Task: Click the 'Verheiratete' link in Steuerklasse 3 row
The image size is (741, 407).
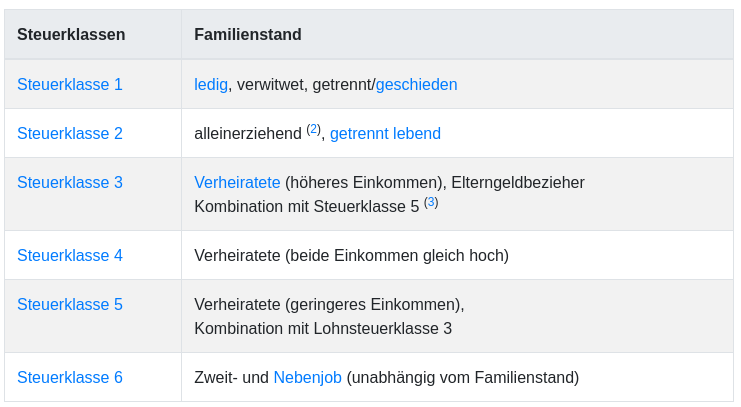Action: (x=237, y=182)
